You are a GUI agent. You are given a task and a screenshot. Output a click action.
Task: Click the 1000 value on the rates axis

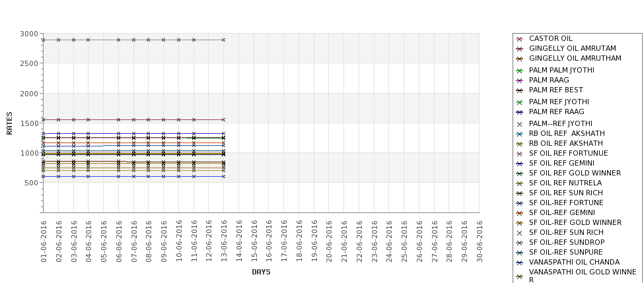click(x=29, y=153)
